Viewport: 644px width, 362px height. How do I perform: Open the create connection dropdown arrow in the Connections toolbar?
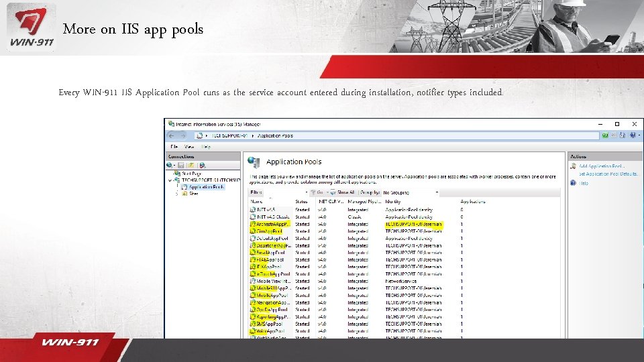pos(174,166)
